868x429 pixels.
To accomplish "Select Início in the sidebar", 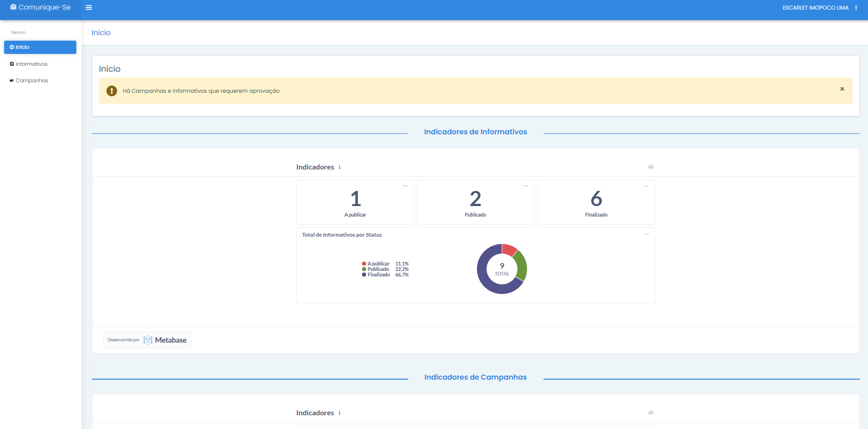I will [x=40, y=47].
